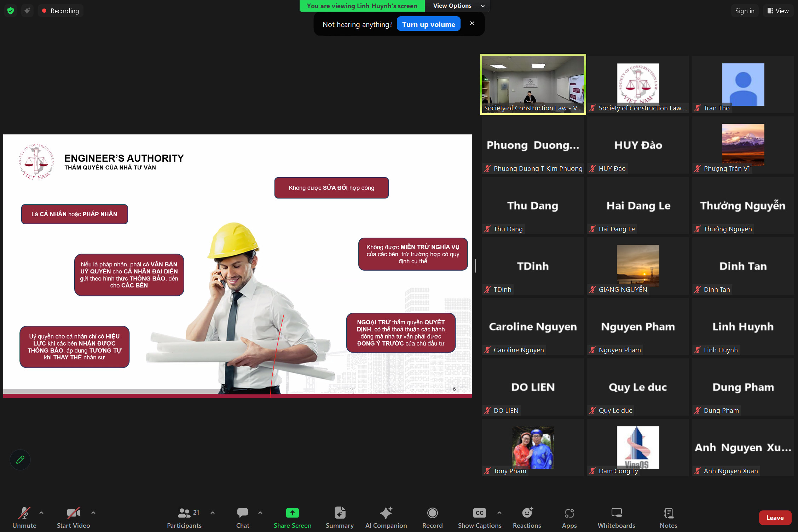Open the Participants panel
The width and height of the screenshot is (798, 532).
point(184,513)
